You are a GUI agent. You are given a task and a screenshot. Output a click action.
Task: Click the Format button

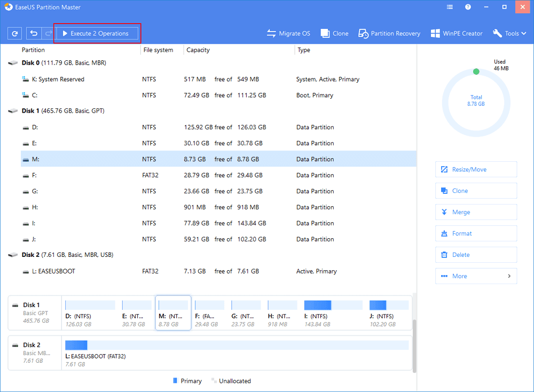[476, 233]
